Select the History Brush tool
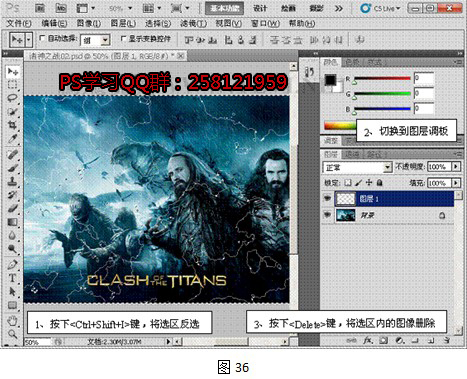Image resolution: width=467 pixels, height=379 pixels. click(13, 195)
